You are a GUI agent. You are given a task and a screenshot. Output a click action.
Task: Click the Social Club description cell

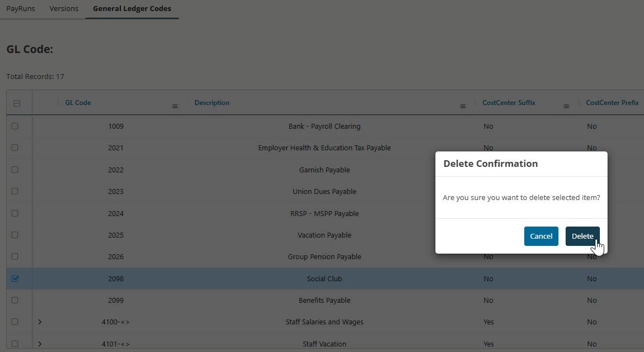click(x=324, y=279)
